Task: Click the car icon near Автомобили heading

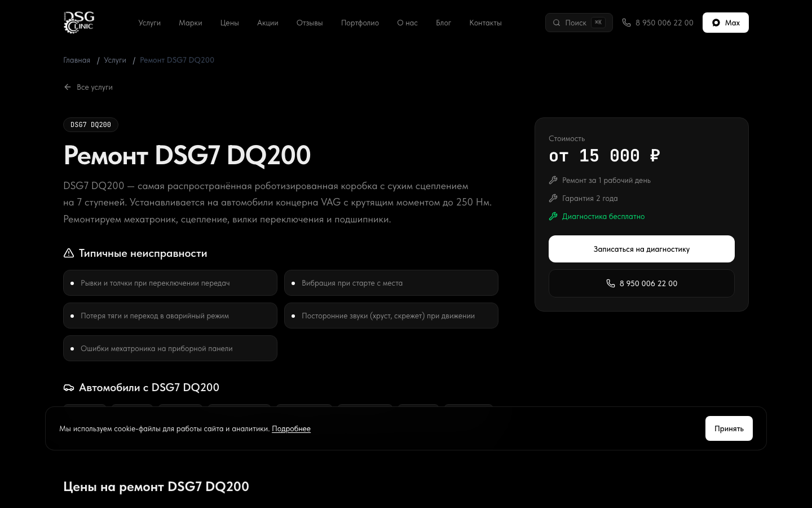Action: click(x=69, y=388)
